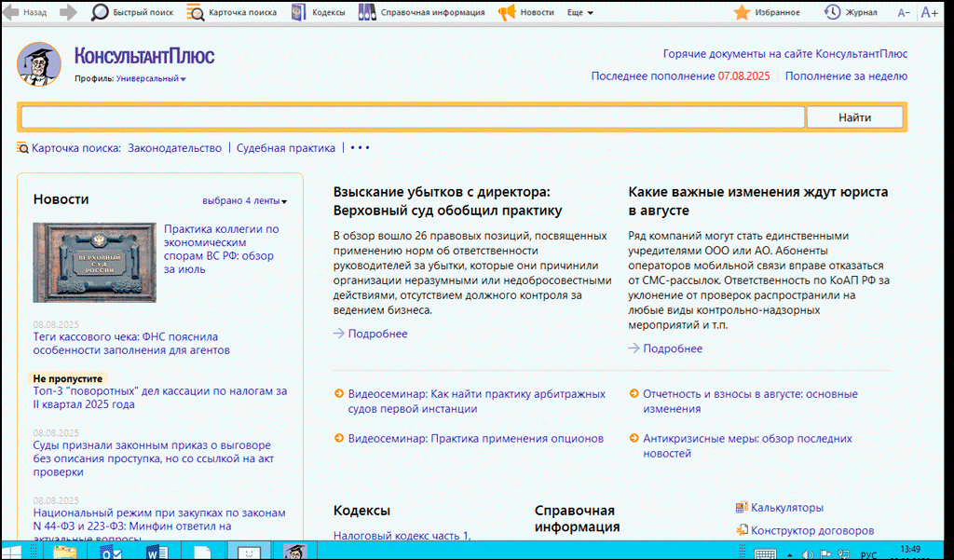
Task: Open Outlook from the taskbar
Action: pyautogui.click(x=112, y=553)
